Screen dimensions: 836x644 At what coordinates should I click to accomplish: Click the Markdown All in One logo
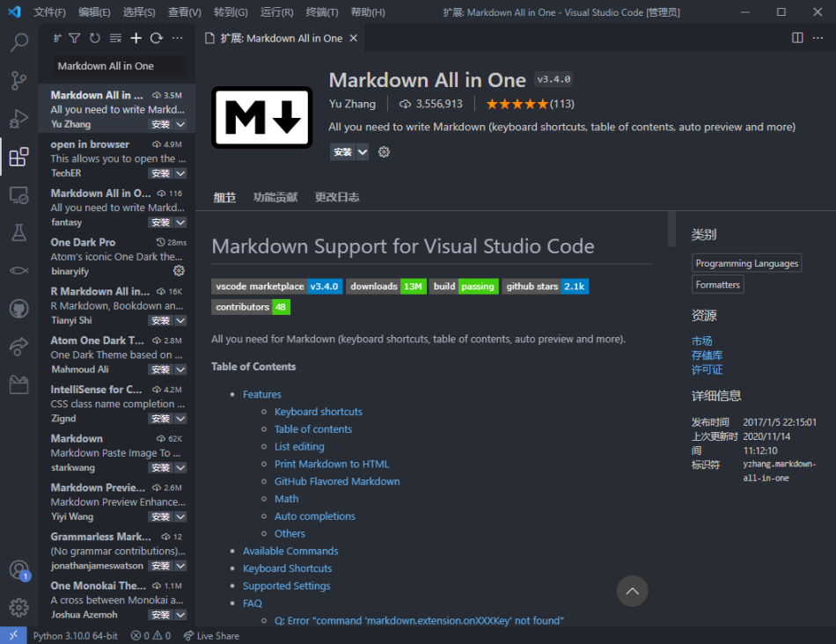[261, 117]
